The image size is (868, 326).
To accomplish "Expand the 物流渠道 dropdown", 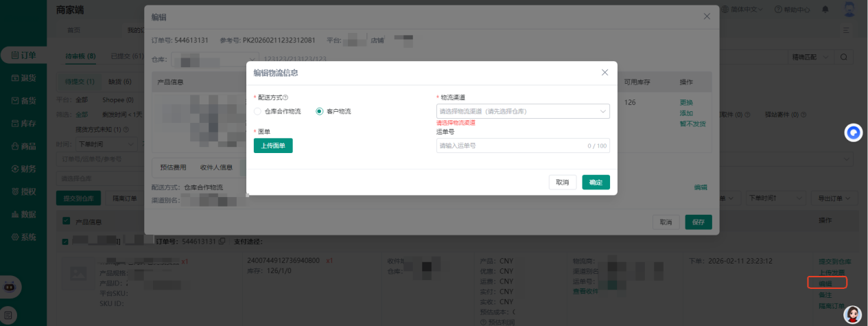I will coord(522,111).
